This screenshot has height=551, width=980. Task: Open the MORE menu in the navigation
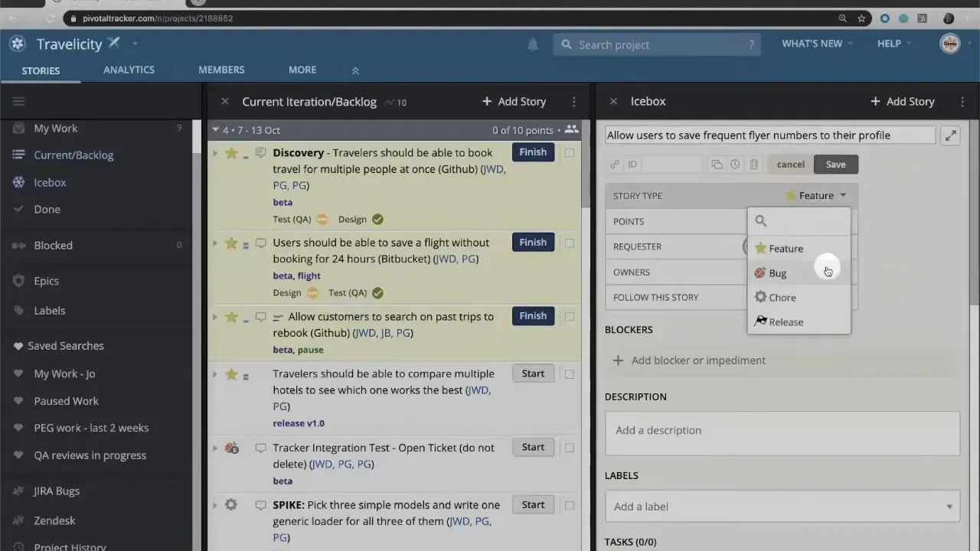tap(302, 70)
